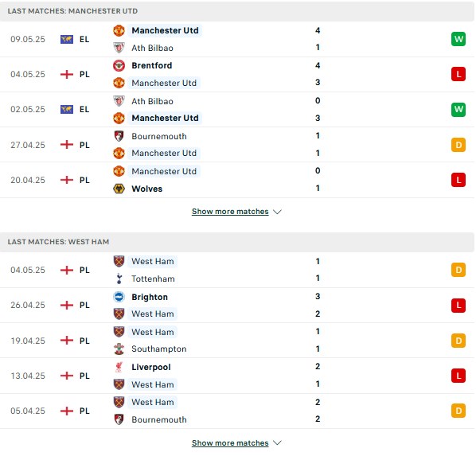Click the Liverpool club crest icon
476x456 pixels.
point(119,367)
